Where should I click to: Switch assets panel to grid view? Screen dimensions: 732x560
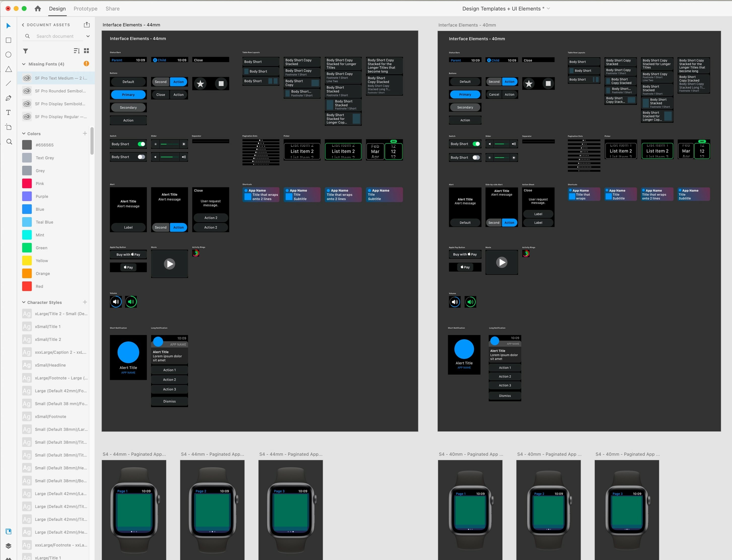click(x=86, y=51)
